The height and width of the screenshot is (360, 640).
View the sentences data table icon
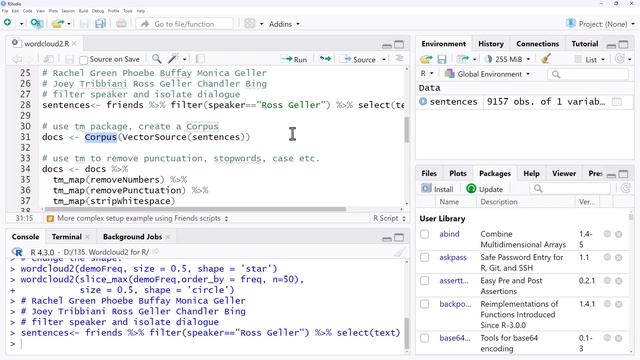click(x=617, y=102)
